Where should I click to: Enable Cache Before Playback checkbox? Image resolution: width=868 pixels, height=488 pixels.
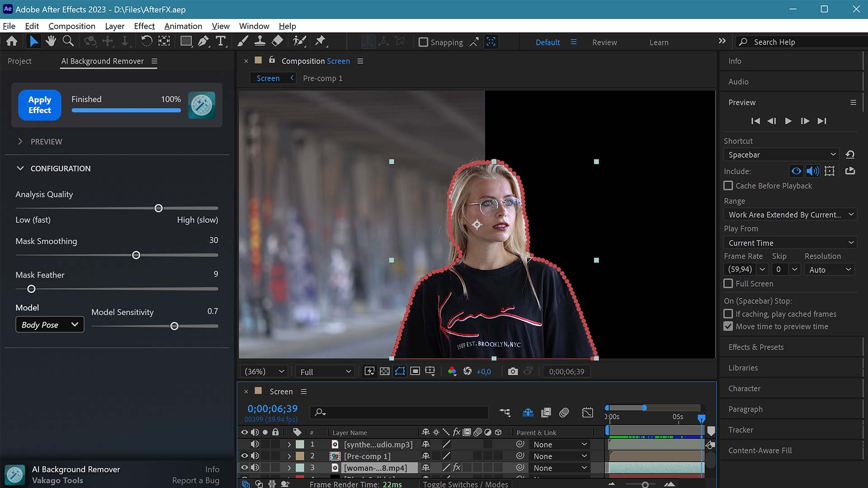727,186
